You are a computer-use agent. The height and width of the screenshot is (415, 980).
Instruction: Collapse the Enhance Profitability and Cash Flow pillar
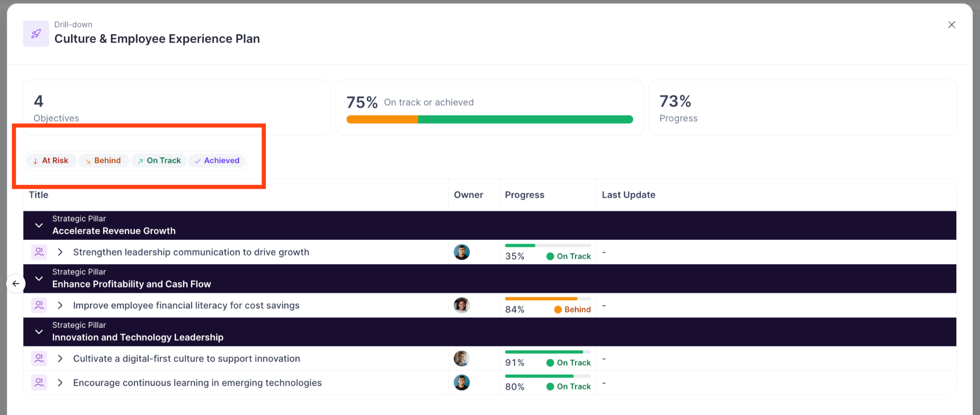point(39,279)
